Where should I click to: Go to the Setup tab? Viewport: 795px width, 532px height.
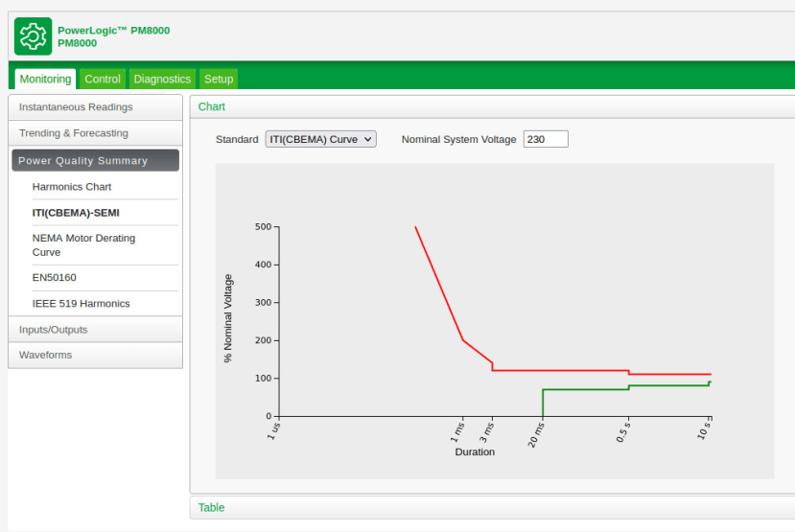(x=219, y=79)
